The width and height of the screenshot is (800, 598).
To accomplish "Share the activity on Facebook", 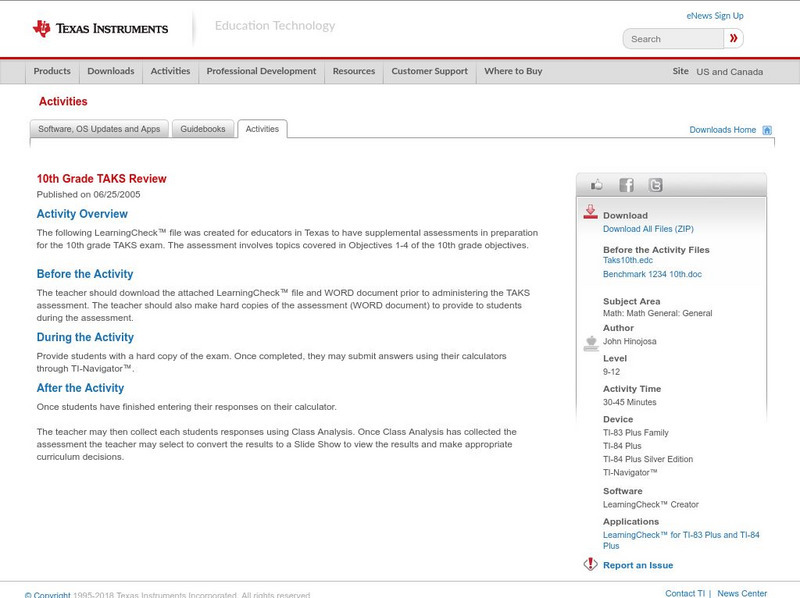I will coord(627,185).
